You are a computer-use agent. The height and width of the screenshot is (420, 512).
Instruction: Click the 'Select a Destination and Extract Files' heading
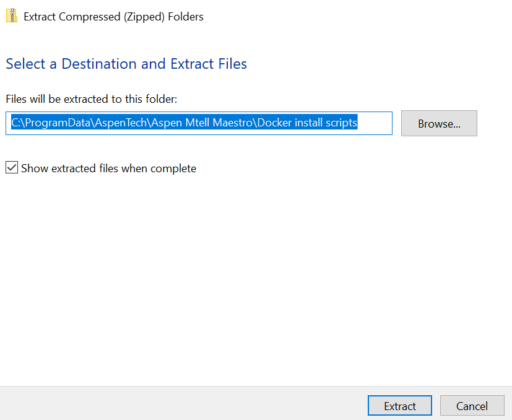(x=126, y=64)
